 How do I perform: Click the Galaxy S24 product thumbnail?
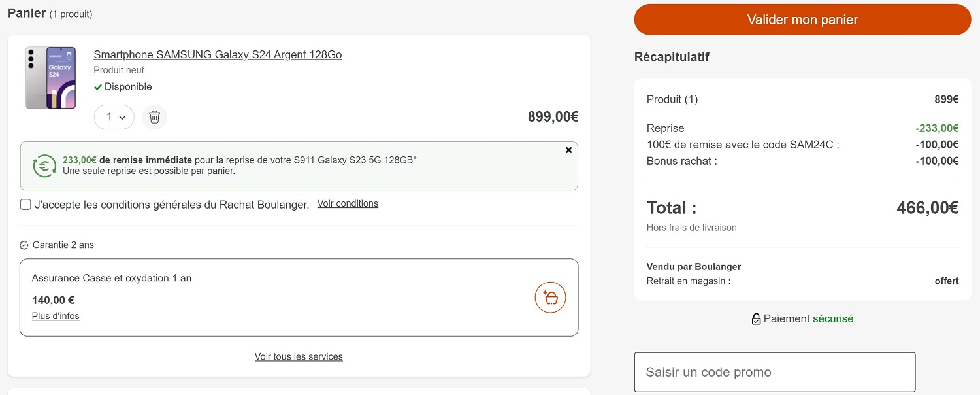(x=51, y=77)
